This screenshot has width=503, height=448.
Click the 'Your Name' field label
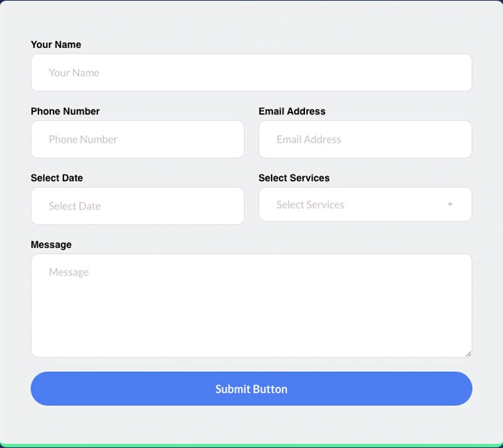click(56, 45)
